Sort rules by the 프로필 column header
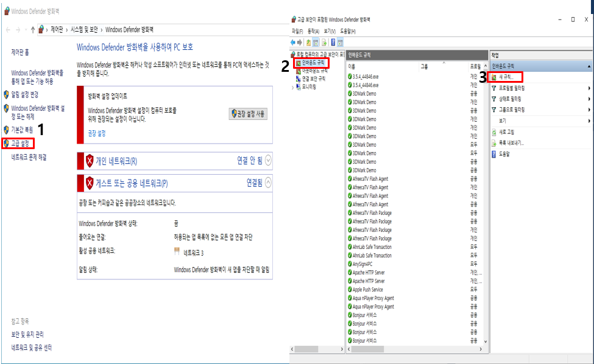 coord(475,66)
